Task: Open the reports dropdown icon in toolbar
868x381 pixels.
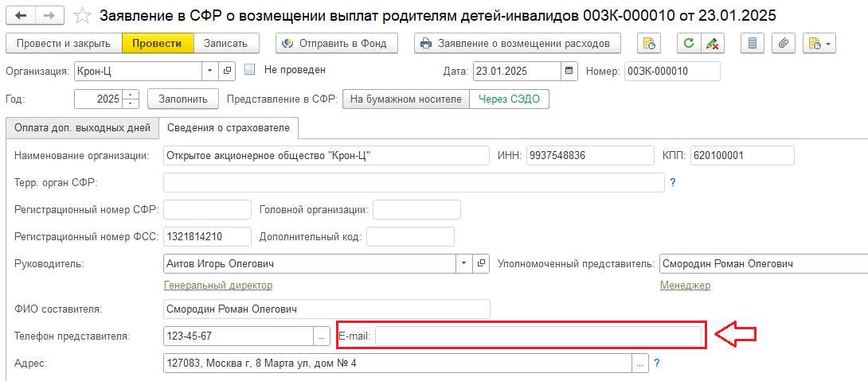Action: 819,43
